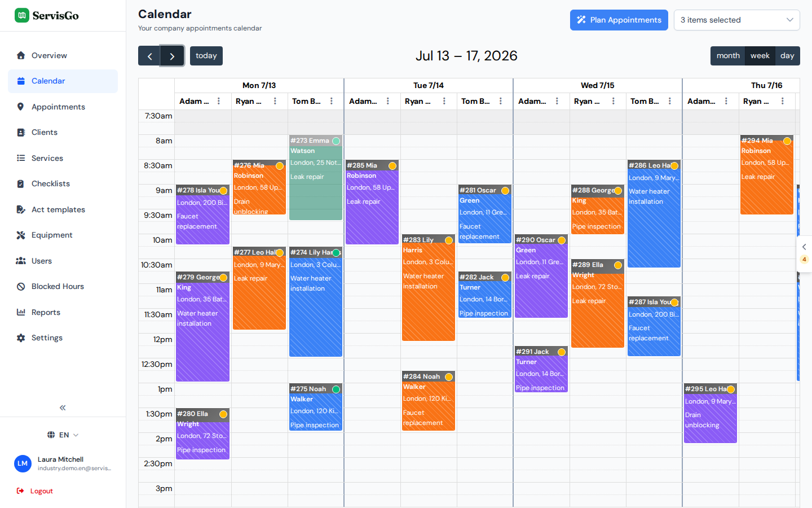Open Tuesday Ryan column options menu
812x508 pixels.
444,101
